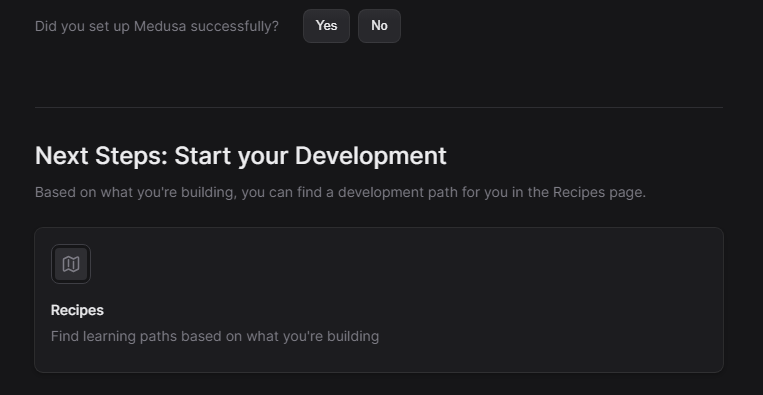
Task: Select the 'Find learning paths' description text
Action: (215, 336)
